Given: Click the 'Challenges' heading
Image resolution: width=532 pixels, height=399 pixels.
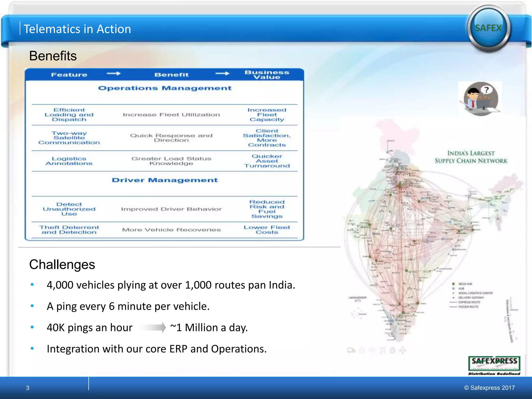Looking at the screenshot, I should coord(62,264).
